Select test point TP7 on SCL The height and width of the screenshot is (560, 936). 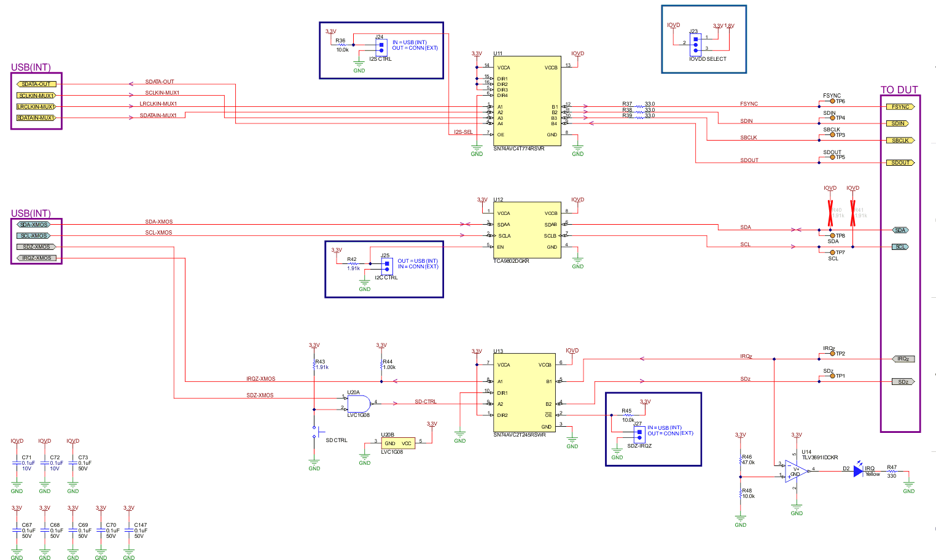833,252
